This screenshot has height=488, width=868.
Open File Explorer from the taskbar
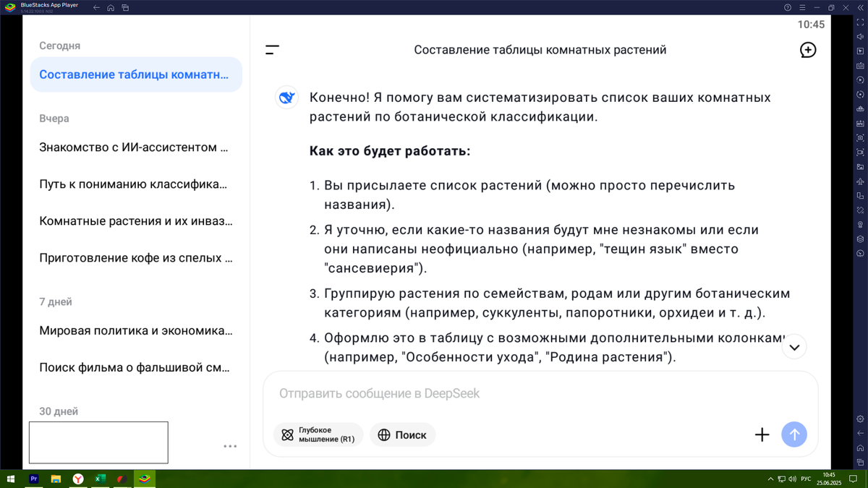pos(56,479)
